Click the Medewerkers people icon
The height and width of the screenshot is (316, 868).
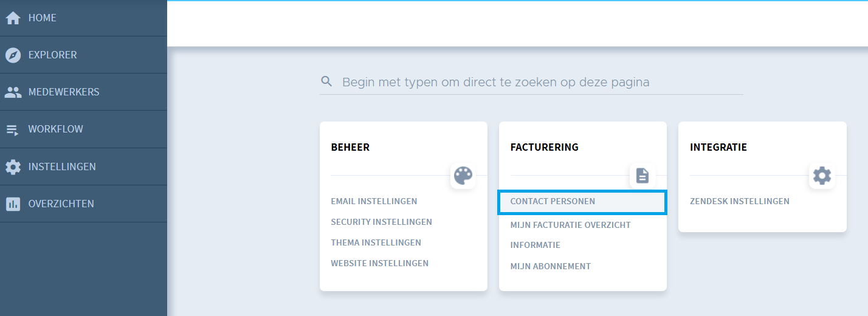tap(13, 92)
